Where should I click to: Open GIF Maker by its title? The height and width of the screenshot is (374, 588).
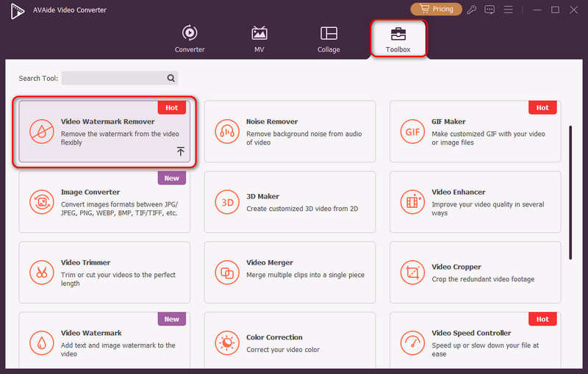click(448, 121)
